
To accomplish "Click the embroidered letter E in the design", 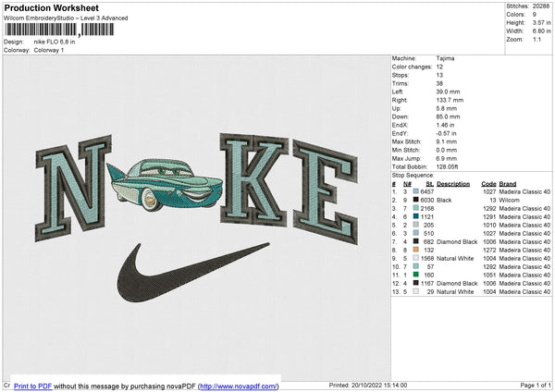I will pos(326,192).
